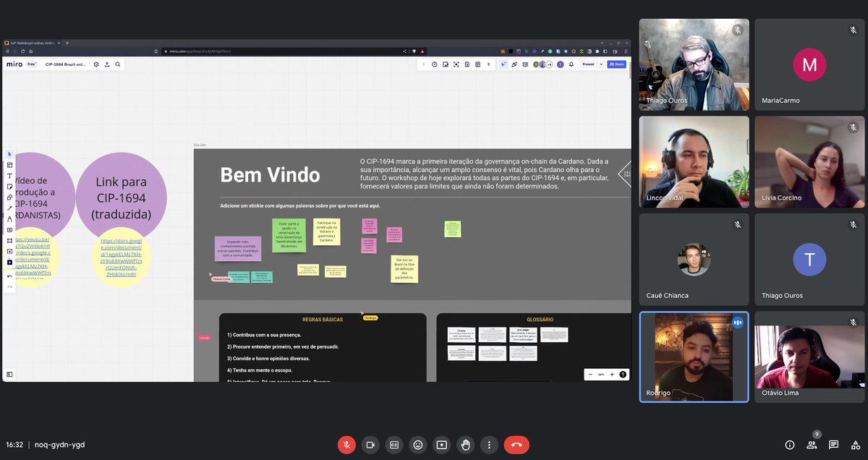Open Meet meeting details info
The height and width of the screenshot is (460, 868).
pyautogui.click(x=790, y=445)
